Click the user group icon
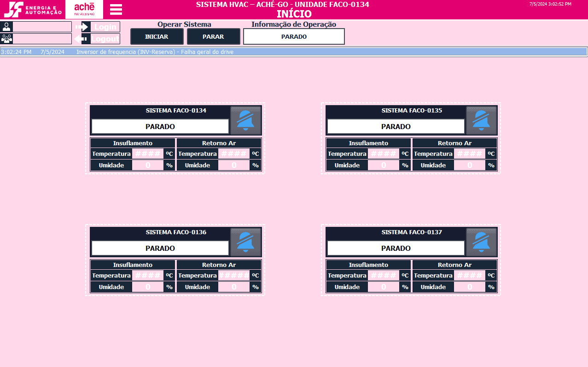 tap(6, 39)
